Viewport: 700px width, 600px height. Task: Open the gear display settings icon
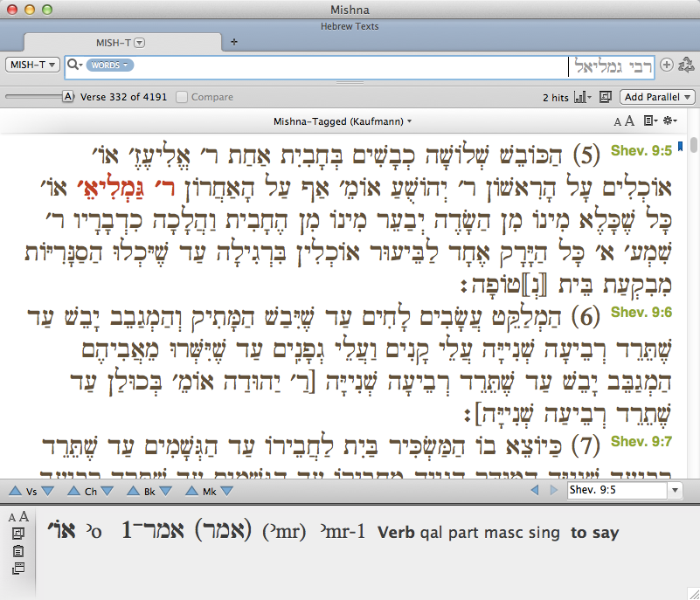click(x=669, y=121)
